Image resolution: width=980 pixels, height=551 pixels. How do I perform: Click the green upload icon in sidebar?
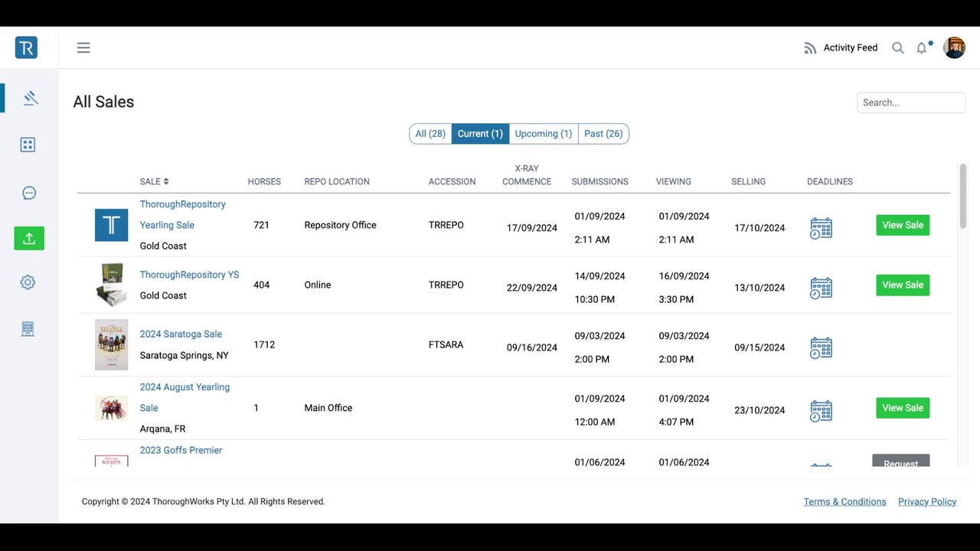pyautogui.click(x=29, y=238)
